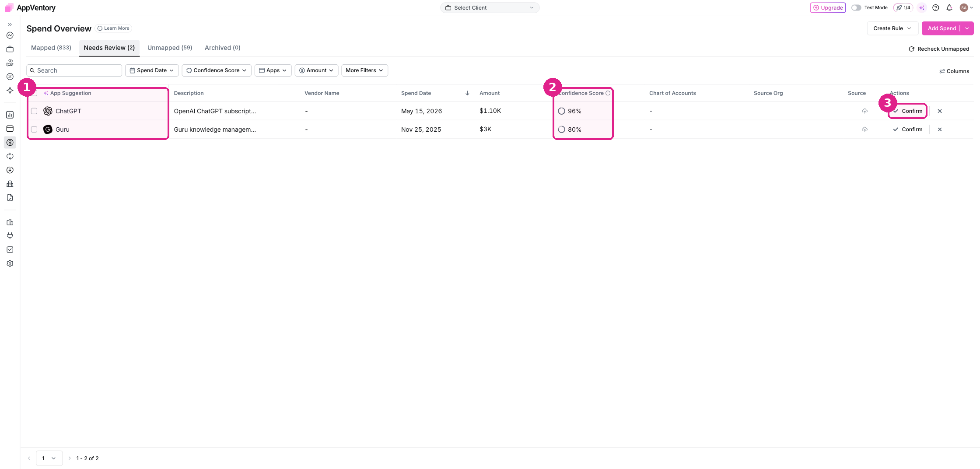This screenshot has width=980, height=469.
Task: Go to the previous page arrow
Action: (29, 458)
